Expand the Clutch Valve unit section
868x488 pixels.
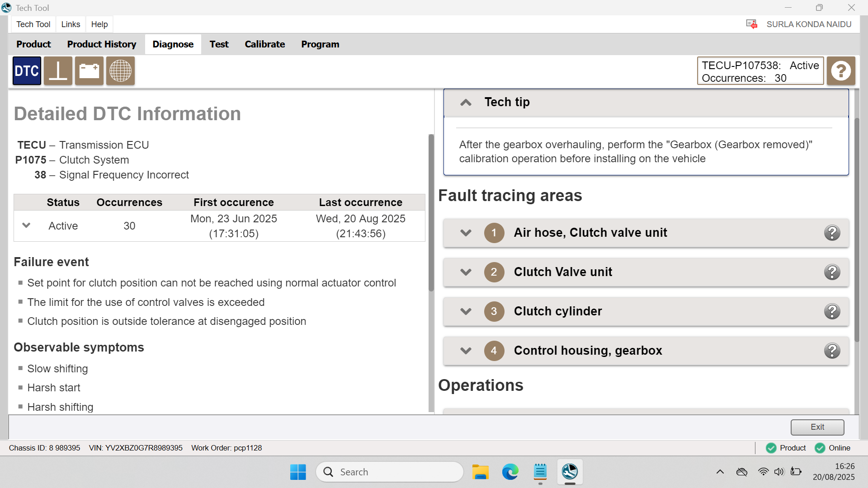click(x=466, y=272)
